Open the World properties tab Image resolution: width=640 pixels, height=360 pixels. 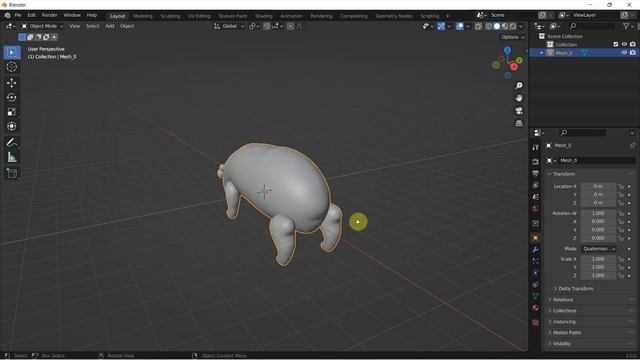(536, 209)
